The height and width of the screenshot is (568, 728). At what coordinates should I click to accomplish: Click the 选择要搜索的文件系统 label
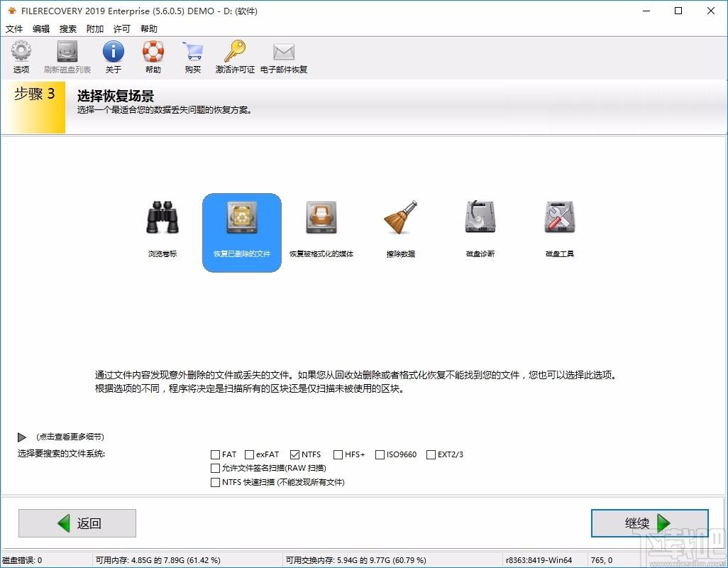coord(61,453)
